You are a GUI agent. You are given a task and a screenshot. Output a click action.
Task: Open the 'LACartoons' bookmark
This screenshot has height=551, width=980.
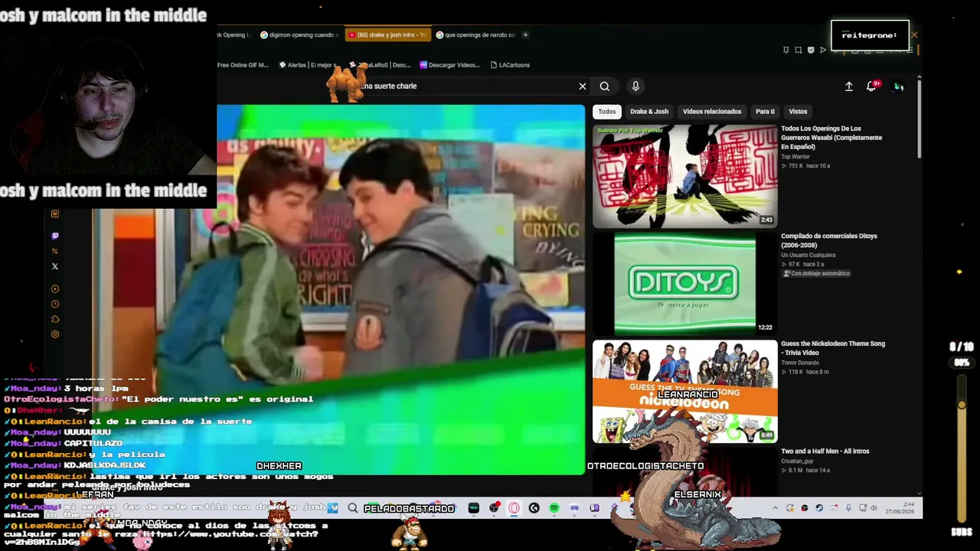click(510, 65)
